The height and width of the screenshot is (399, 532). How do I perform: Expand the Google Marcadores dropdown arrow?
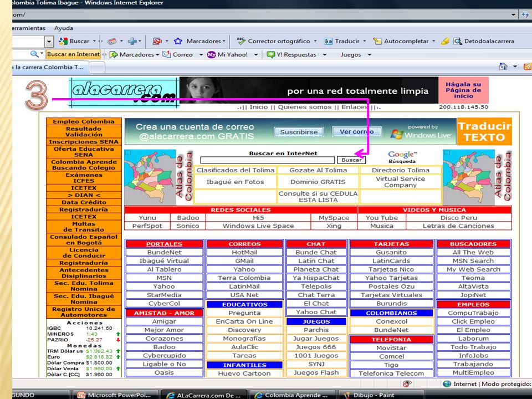click(x=224, y=41)
